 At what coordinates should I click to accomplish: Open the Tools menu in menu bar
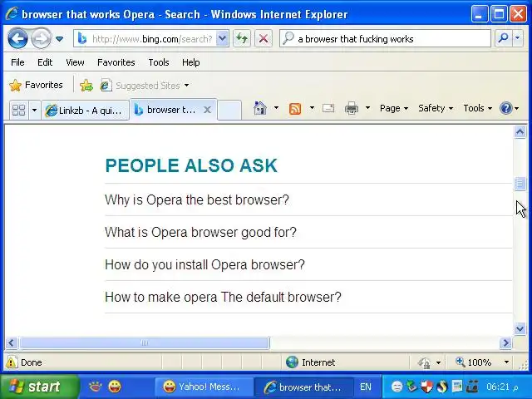(159, 62)
